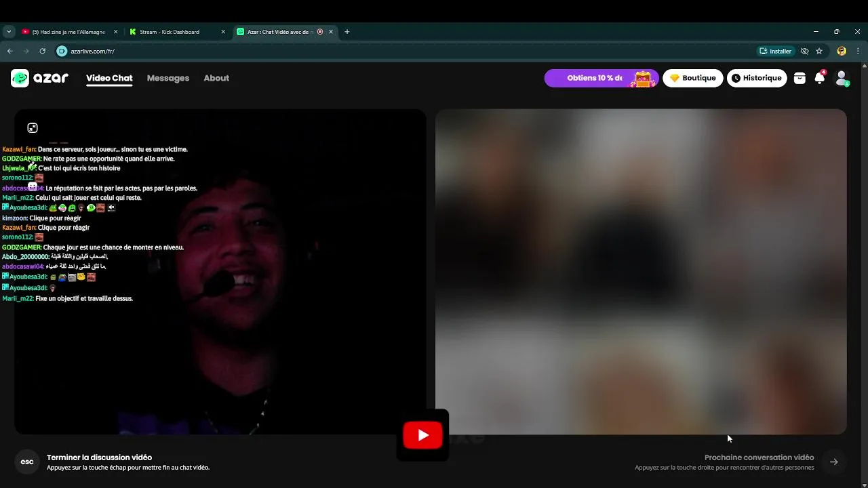Open the Chrome three-dot menu
This screenshot has height=488, width=868.
pyautogui.click(x=858, y=51)
